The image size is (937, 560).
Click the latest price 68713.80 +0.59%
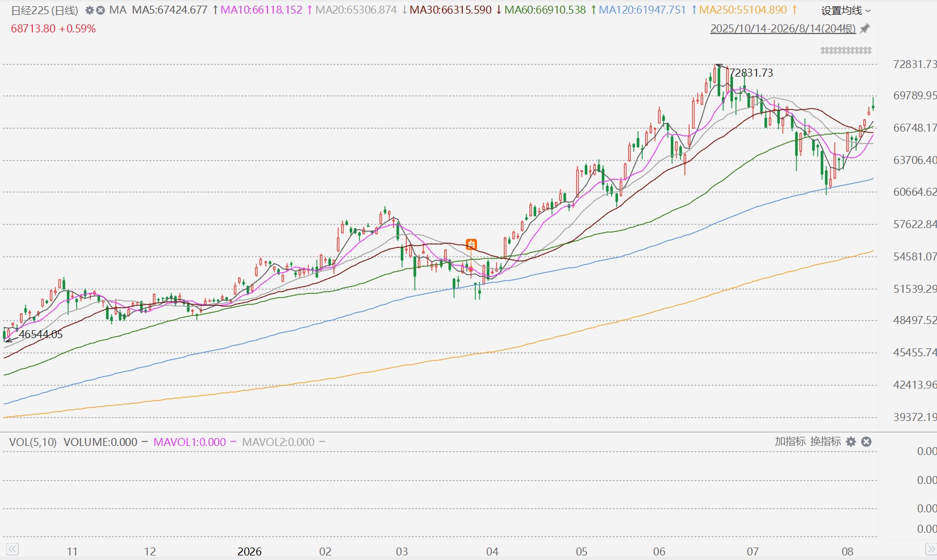[x=53, y=28]
